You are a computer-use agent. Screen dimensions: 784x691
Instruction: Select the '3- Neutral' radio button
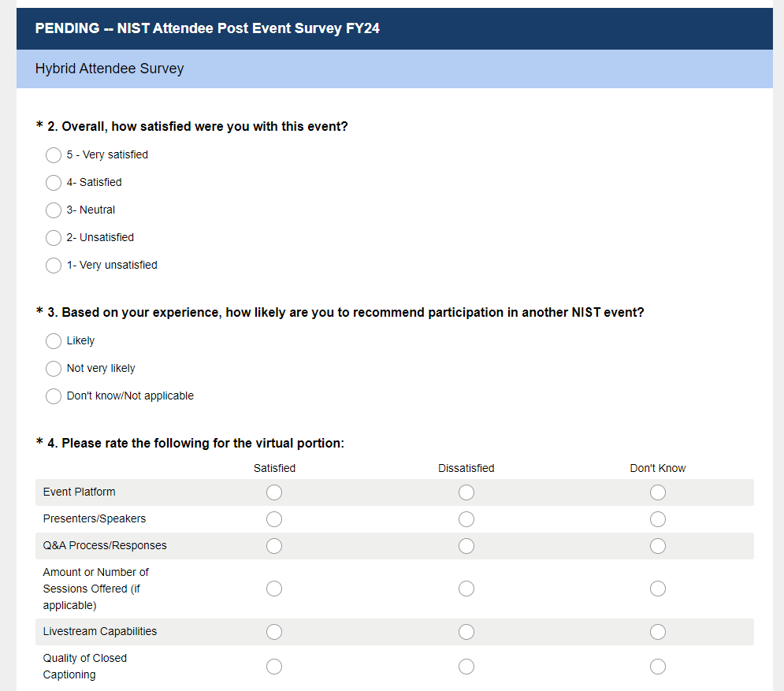(54, 210)
